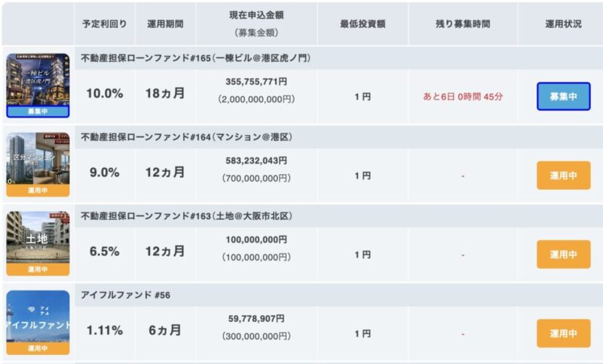Open the 港区虎ノ門 building thumbnail for #165
Viewport: 603px width, 364px height.
[38, 81]
